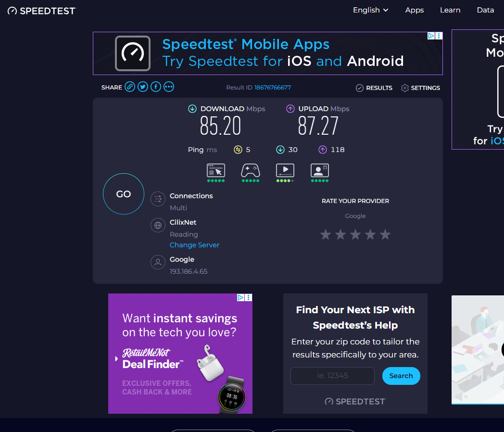Share result on Twitter
This screenshot has width=504, height=432.
tap(143, 87)
